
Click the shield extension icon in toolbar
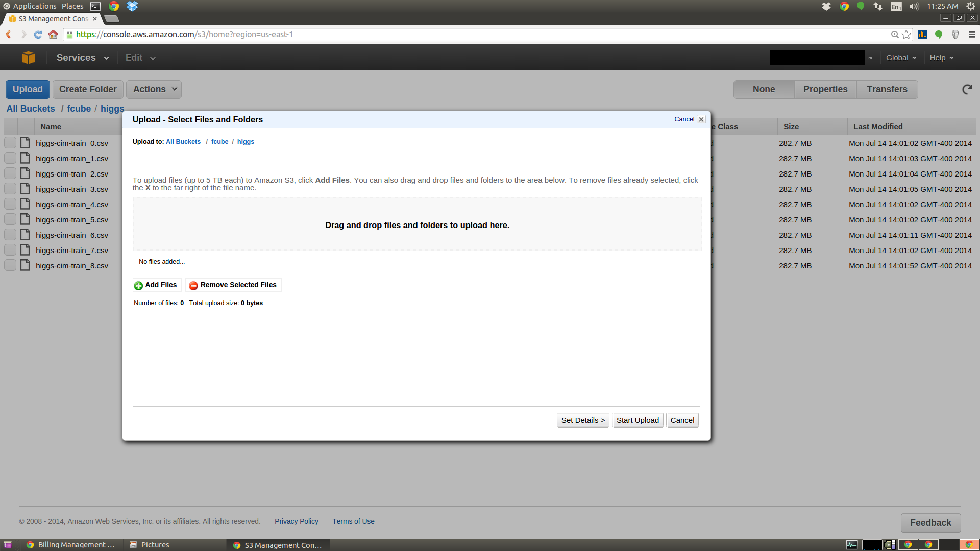click(955, 34)
